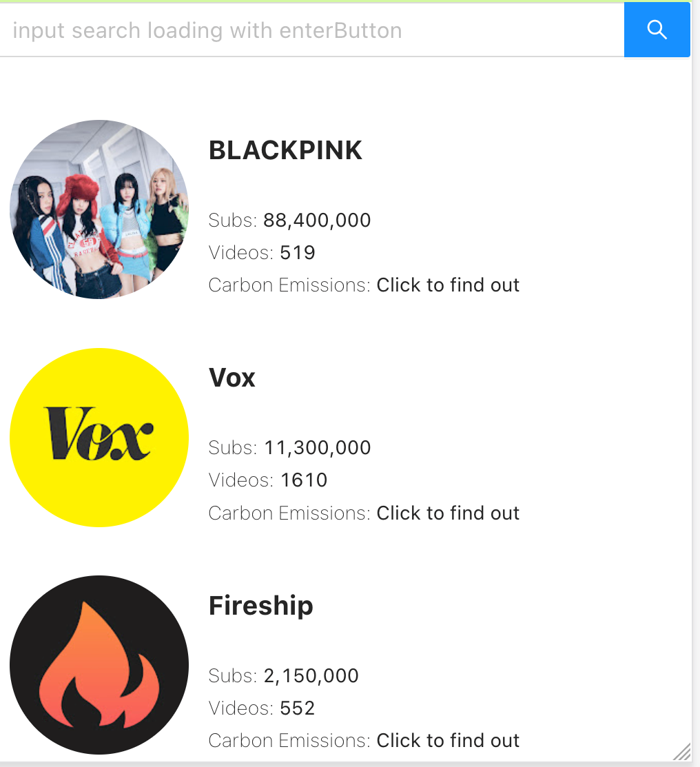
Task: Reveal Fireship carbon emissions via Click to find out
Action: click(x=448, y=740)
